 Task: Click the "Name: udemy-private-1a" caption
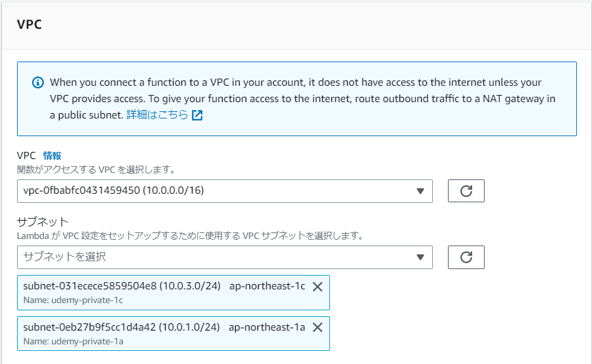pyautogui.click(x=73, y=340)
